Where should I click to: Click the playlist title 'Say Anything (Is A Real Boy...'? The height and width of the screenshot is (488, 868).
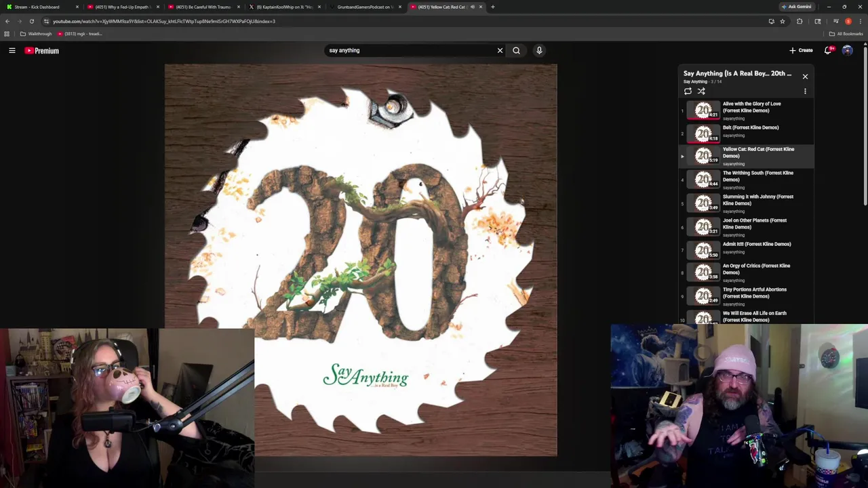(x=737, y=73)
